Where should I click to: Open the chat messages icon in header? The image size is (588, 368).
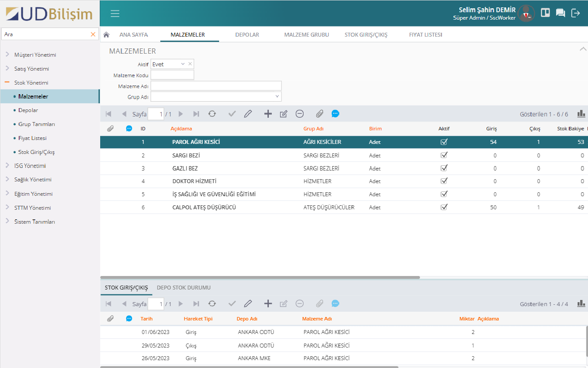pos(561,13)
